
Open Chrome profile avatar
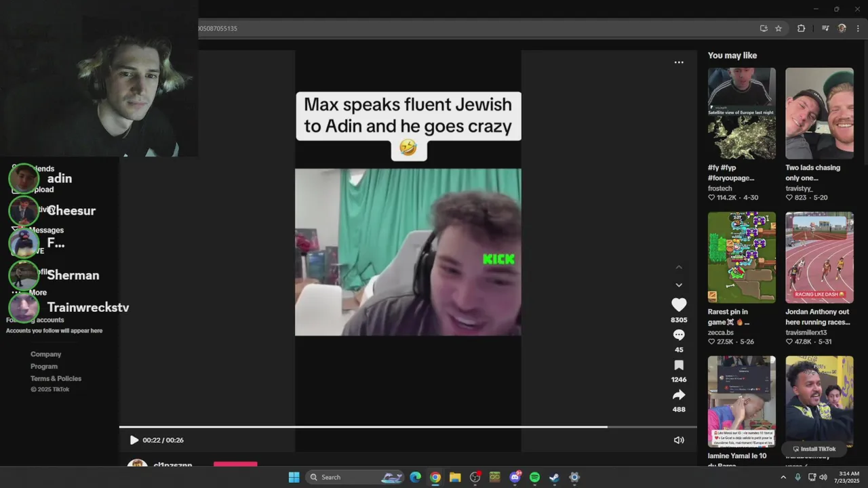tap(842, 28)
